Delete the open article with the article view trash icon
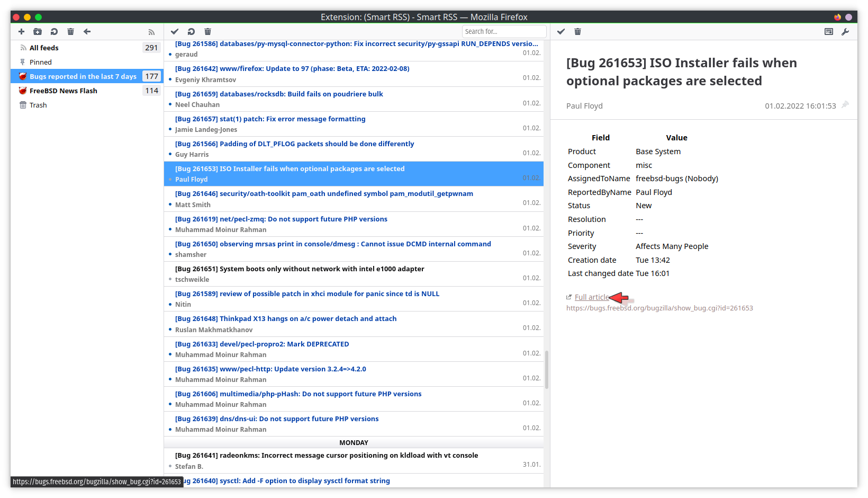Image resolution: width=868 pixels, height=498 pixels. pyautogui.click(x=577, y=32)
